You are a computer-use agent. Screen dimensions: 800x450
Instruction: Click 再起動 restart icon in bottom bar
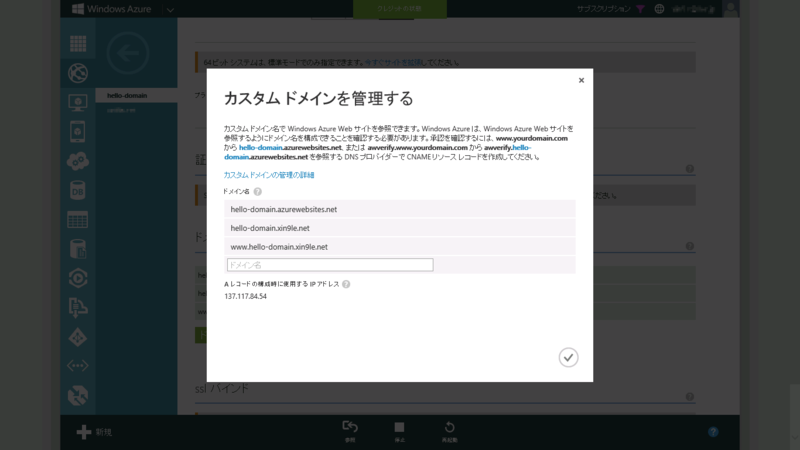(449, 431)
